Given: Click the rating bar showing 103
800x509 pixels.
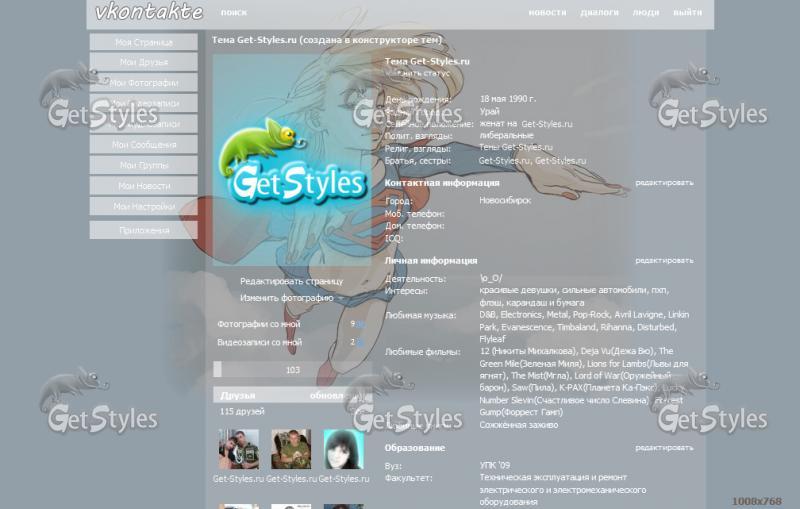Looking at the screenshot, I should click(x=292, y=370).
